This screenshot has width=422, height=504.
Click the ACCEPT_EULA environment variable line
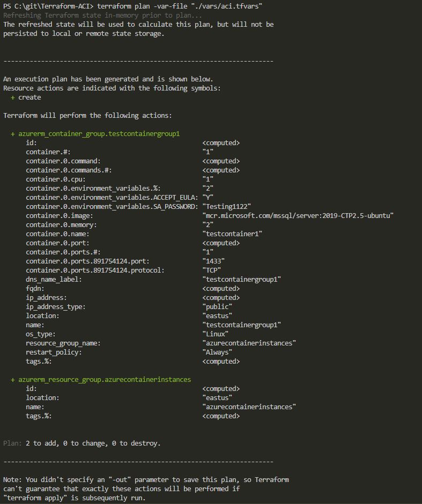click(112, 198)
